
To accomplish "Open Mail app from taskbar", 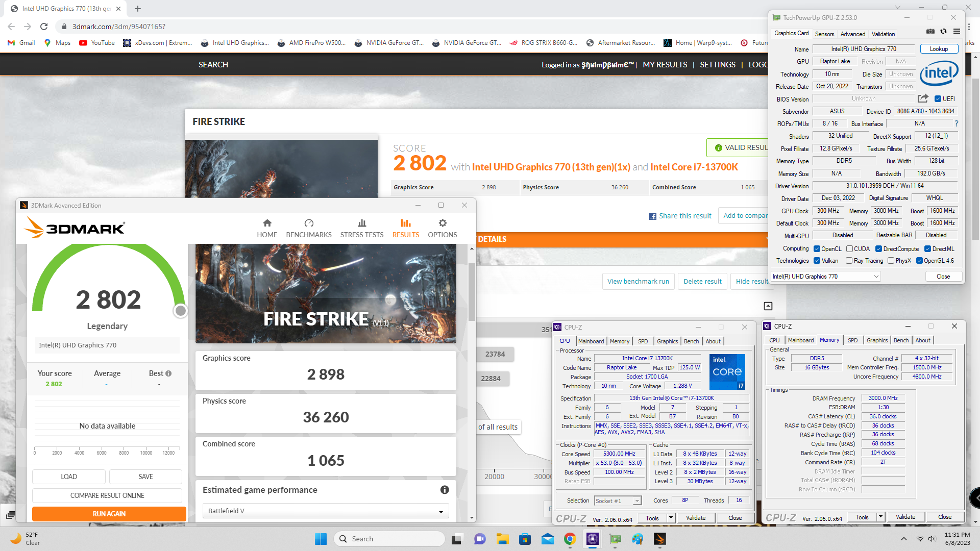I will click(548, 539).
